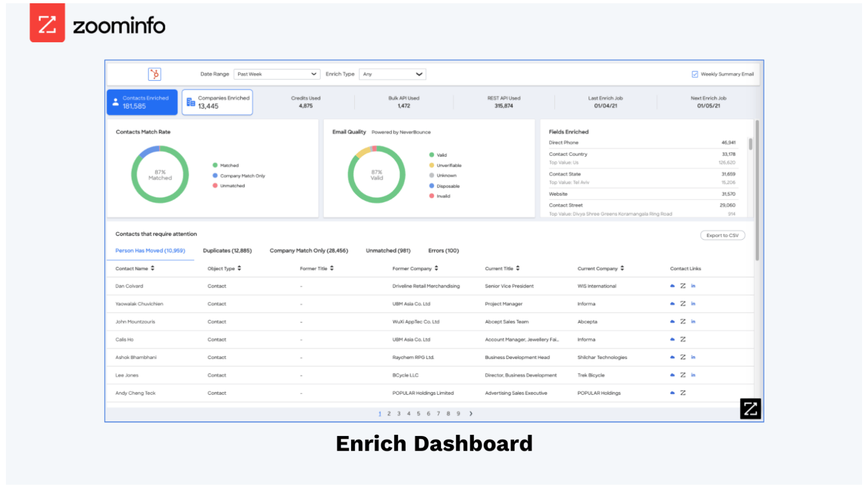Click the Fields Enriched panel scrollbar

[x=750, y=144]
